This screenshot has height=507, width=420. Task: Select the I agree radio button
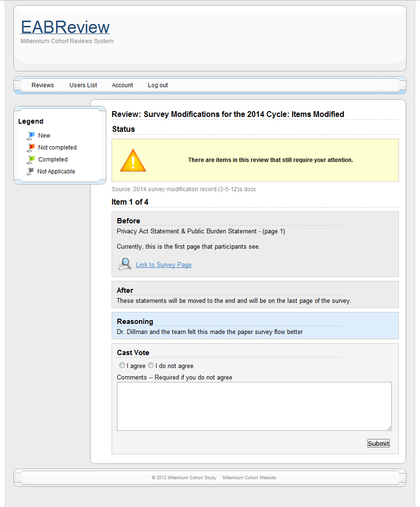(122, 365)
